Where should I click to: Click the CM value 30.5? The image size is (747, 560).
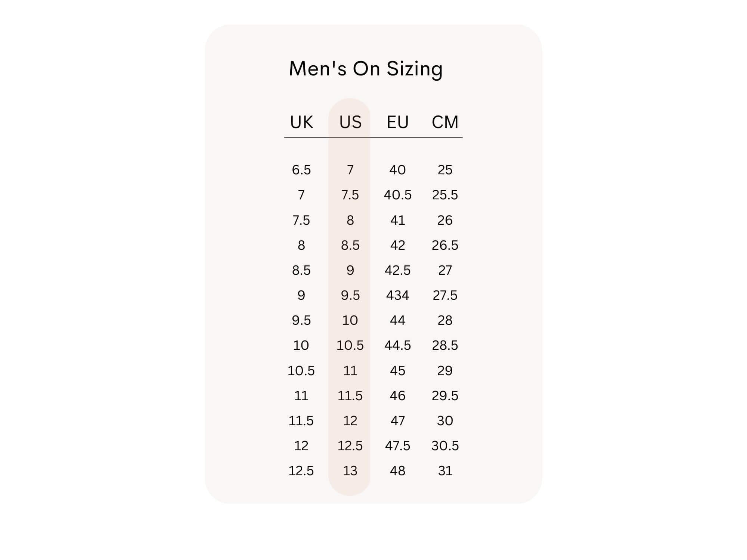coord(445,446)
